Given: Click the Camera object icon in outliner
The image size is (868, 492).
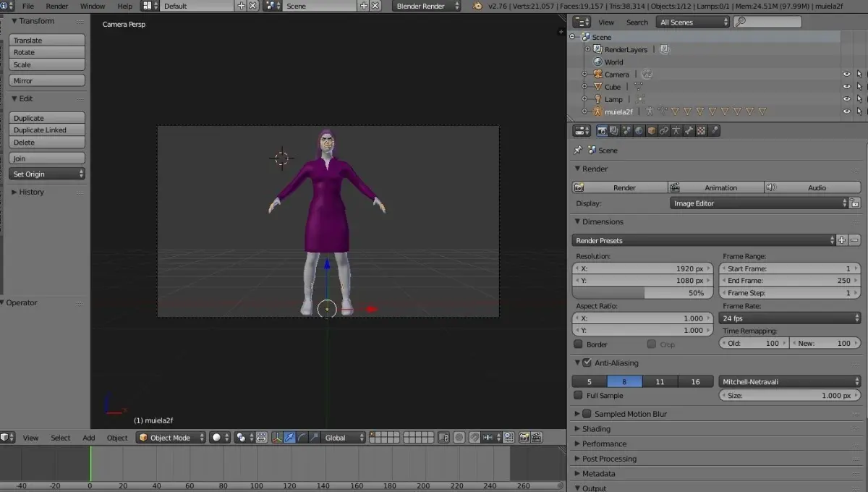Looking at the screenshot, I should [598, 74].
